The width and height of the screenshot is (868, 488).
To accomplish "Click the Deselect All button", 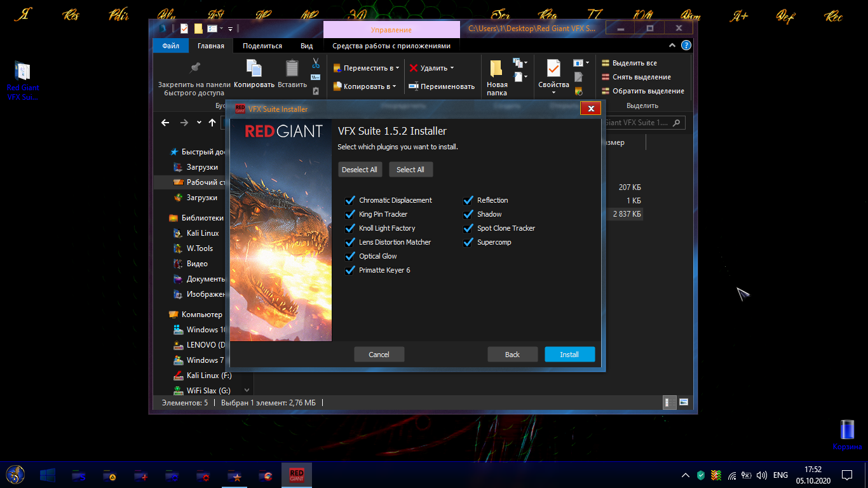I will point(360,170).
